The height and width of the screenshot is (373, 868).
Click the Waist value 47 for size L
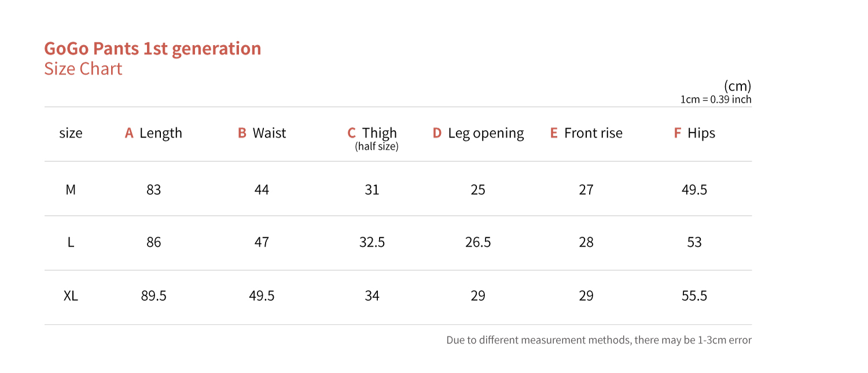pyautogui.click(x=262, y=242)
